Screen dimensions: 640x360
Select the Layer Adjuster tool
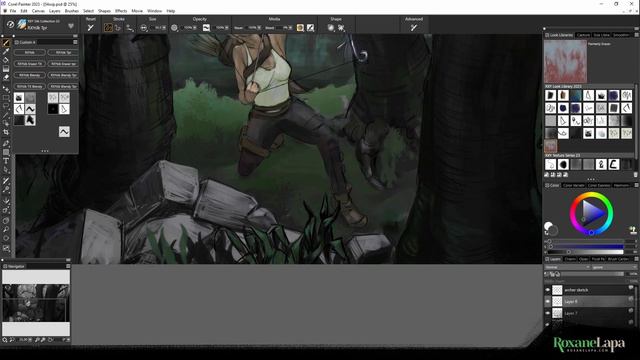point(6,88)
